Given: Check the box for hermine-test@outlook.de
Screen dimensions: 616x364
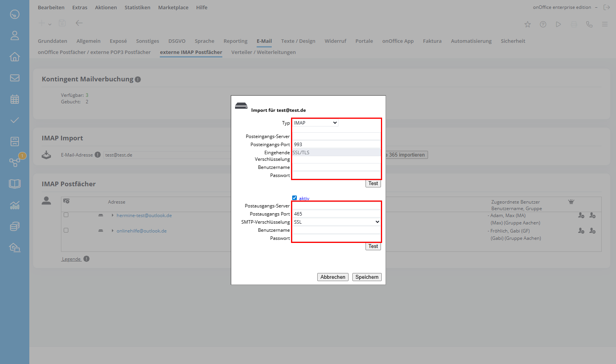Looking at the screenshot, I should [x=66, y=215].
